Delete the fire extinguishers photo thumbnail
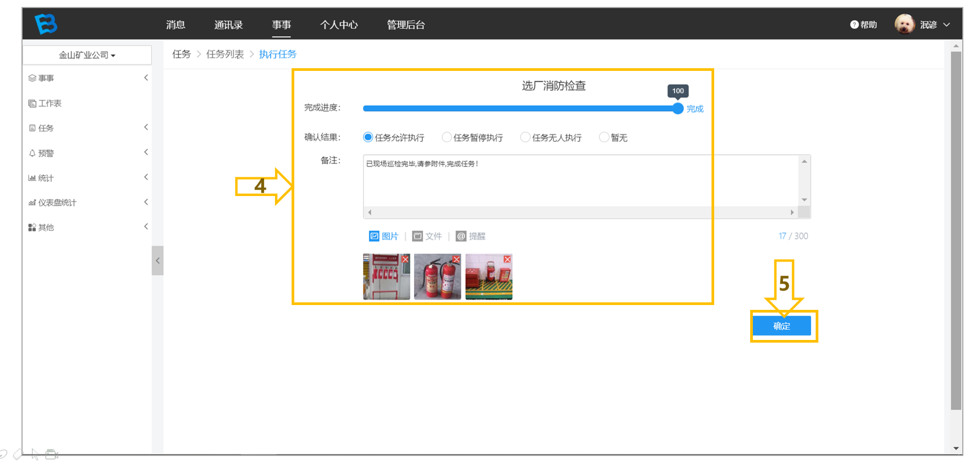 click(456, 259)
